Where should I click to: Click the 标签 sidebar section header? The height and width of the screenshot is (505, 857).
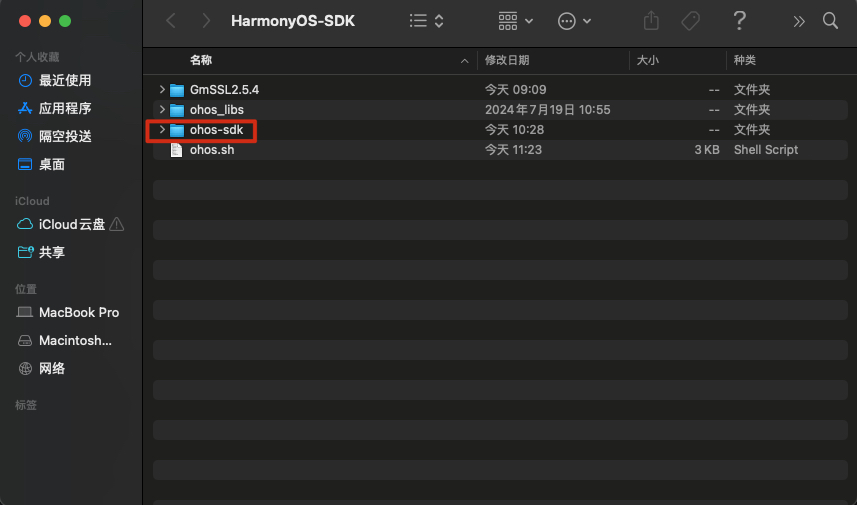pos(26,405)
